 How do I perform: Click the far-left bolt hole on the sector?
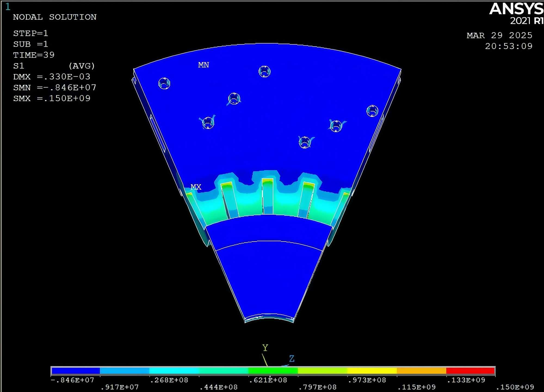(x=164, y=83)
